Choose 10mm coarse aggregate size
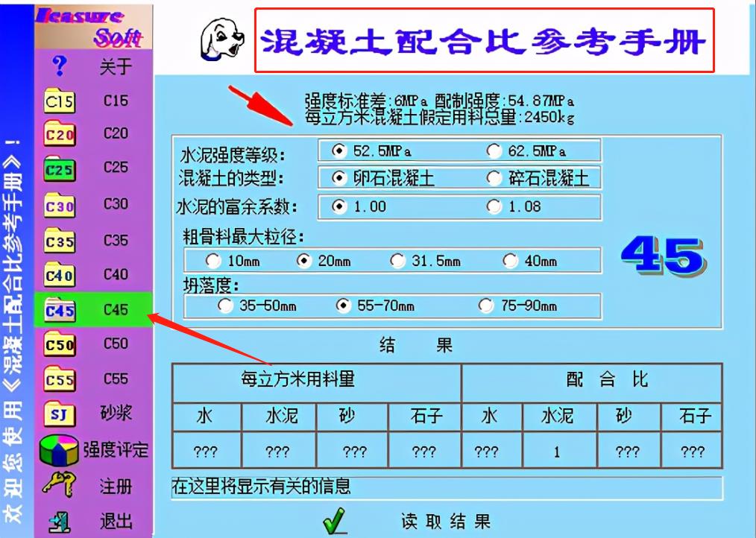The width and height of the screenshot is (756, 538). 213,261
